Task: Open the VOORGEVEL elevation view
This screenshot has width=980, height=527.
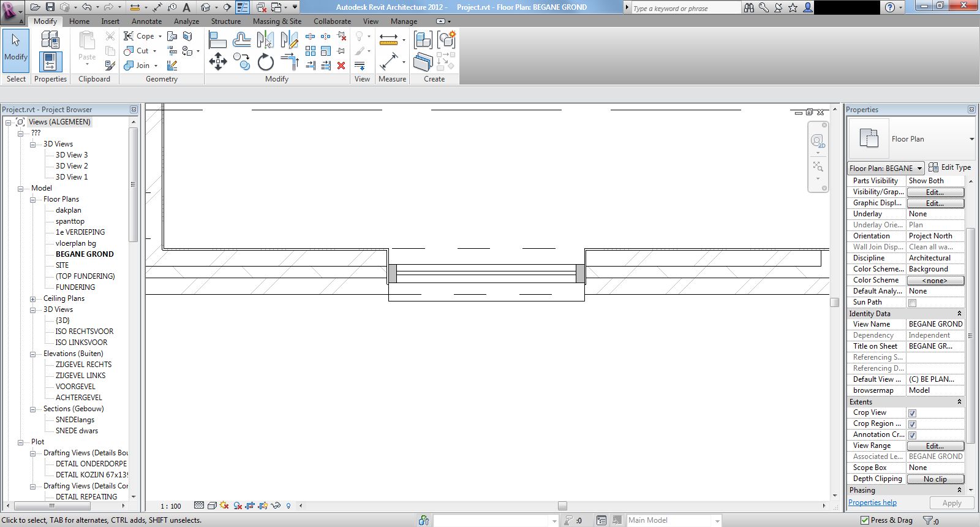Action: (75, 387)
